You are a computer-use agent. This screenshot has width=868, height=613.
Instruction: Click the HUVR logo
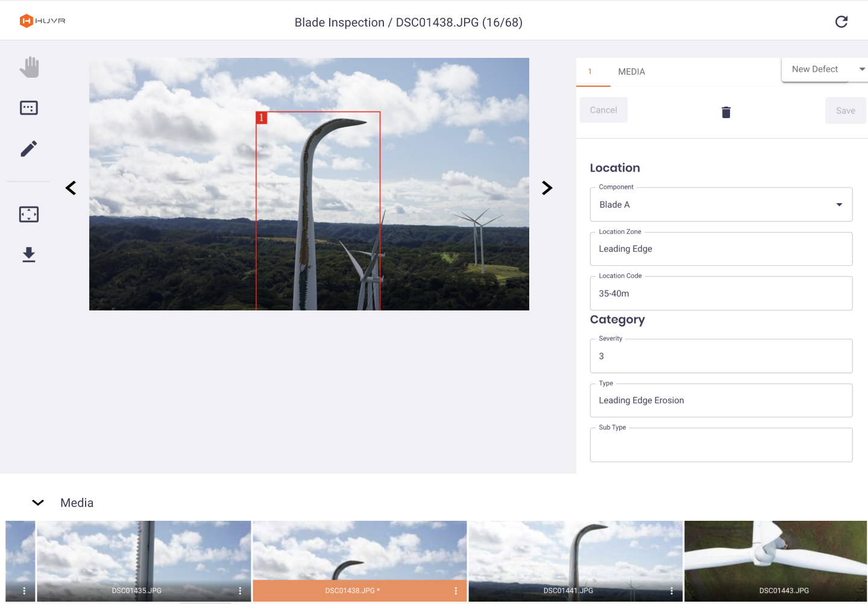tap(42, 21)
